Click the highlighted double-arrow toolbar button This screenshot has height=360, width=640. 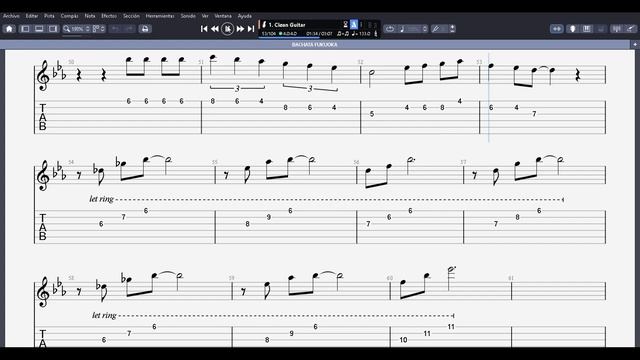tap(557, 29)
